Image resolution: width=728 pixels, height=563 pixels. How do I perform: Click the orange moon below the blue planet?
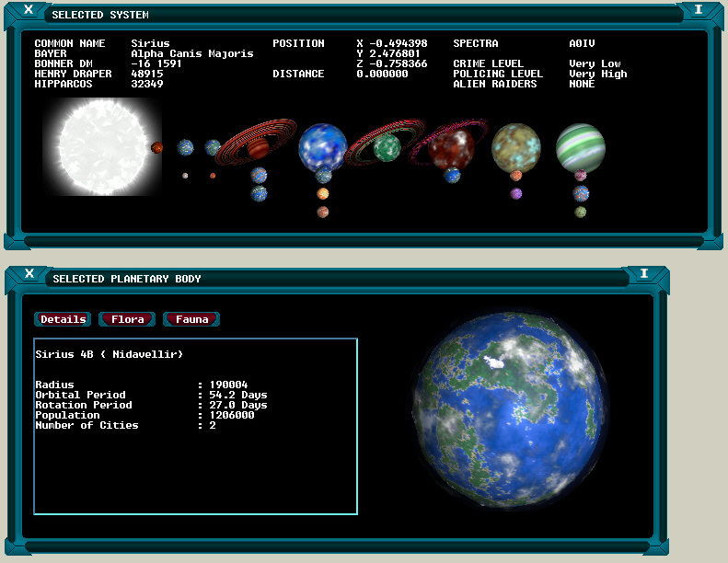[322, 194]
